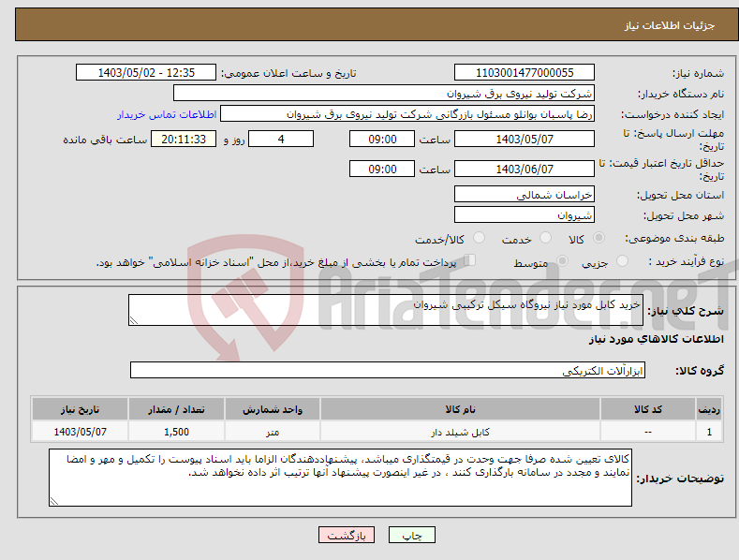Image resolution: width=739 pixels, height=560 pixels.
Task: Click the بازگشت back button
Action: click(347, 535)
